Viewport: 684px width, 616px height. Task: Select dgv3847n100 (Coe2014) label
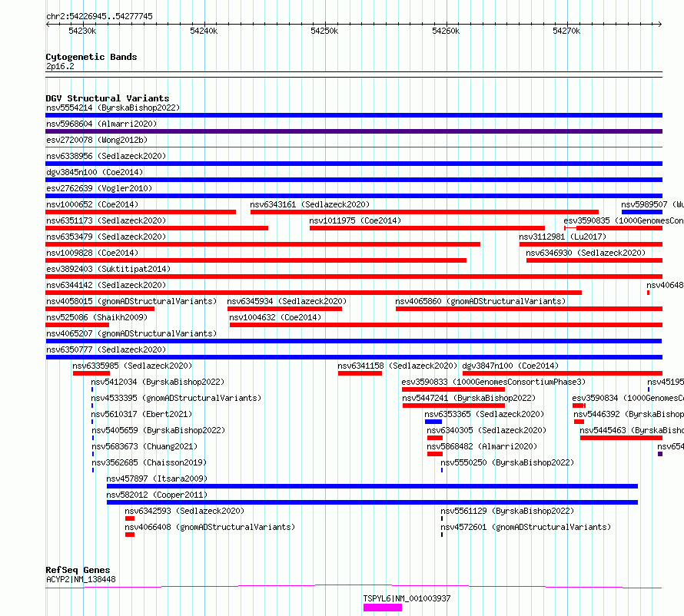(510, 366)
